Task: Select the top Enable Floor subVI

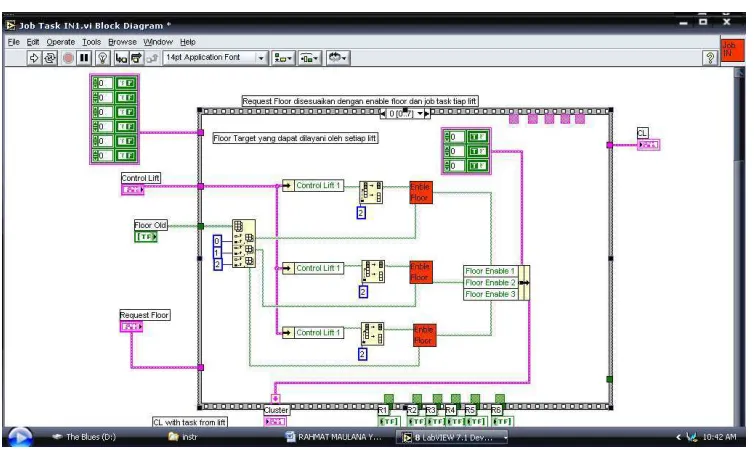Action: click(421, 192)
